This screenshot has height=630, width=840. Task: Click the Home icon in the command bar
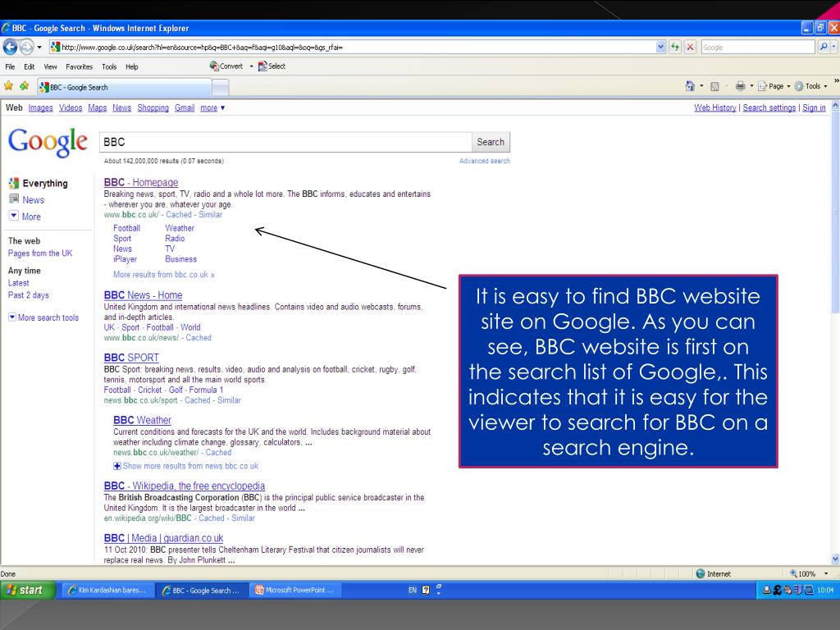click(x=690, y=85)
